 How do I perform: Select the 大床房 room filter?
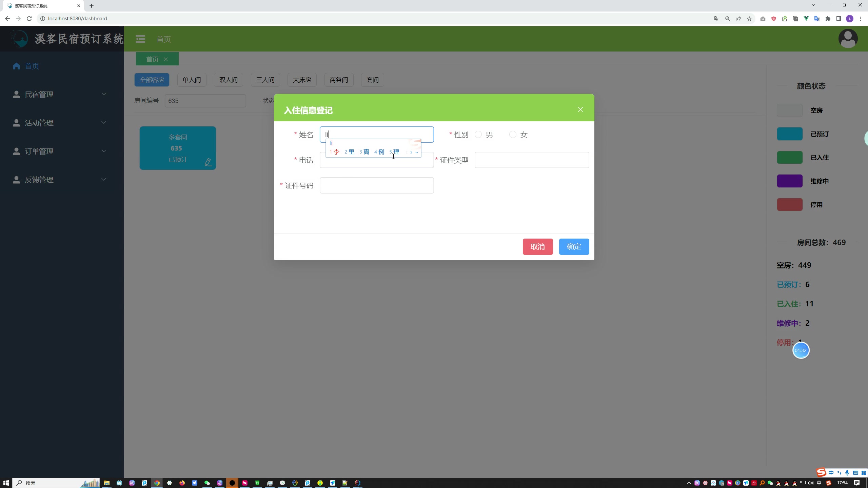coord(302,80)
